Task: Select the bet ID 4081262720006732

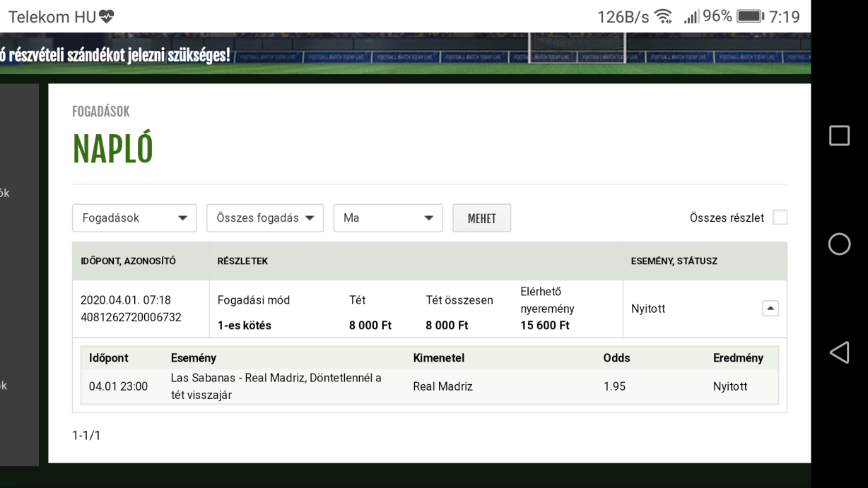Action: click(x=131, y=317)
